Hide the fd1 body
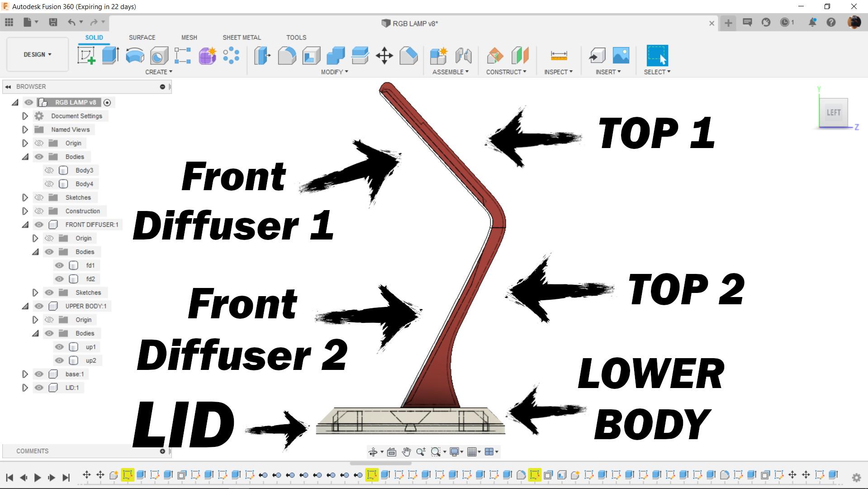 click(60, 265)
